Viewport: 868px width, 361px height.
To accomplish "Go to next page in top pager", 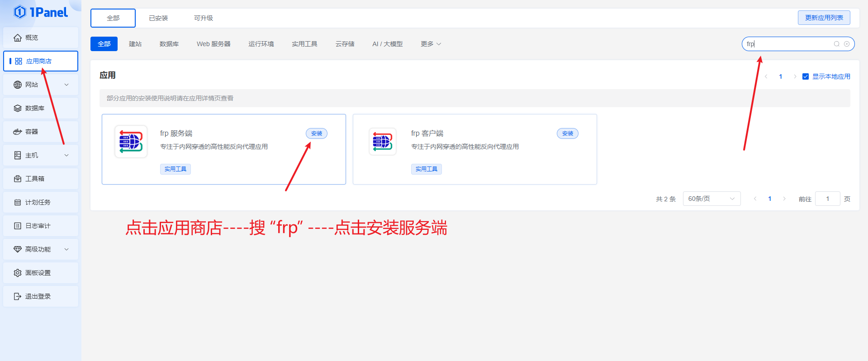I will (x=795, y=76).
